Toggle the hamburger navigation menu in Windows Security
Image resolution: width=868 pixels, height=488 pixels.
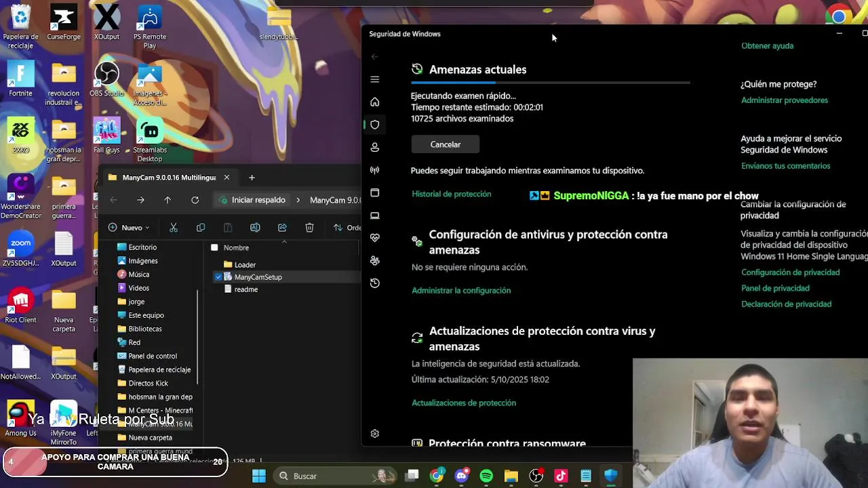point(374,79)
